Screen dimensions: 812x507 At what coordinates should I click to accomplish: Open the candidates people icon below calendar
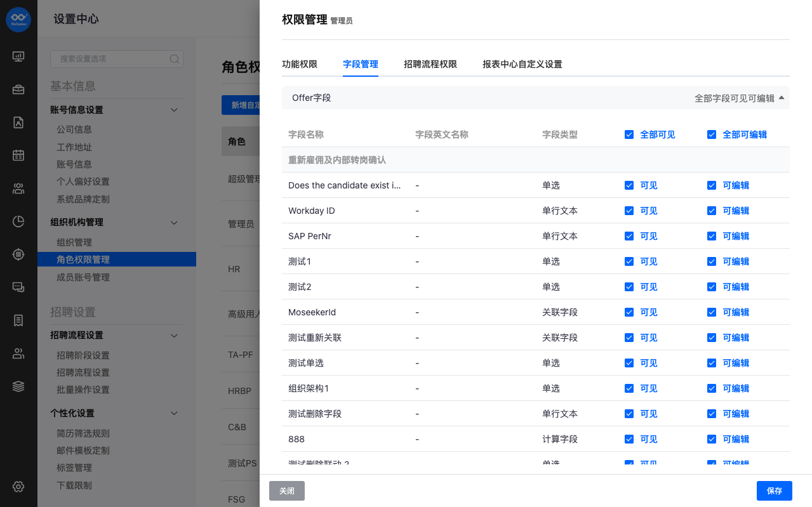click(18, 188)
